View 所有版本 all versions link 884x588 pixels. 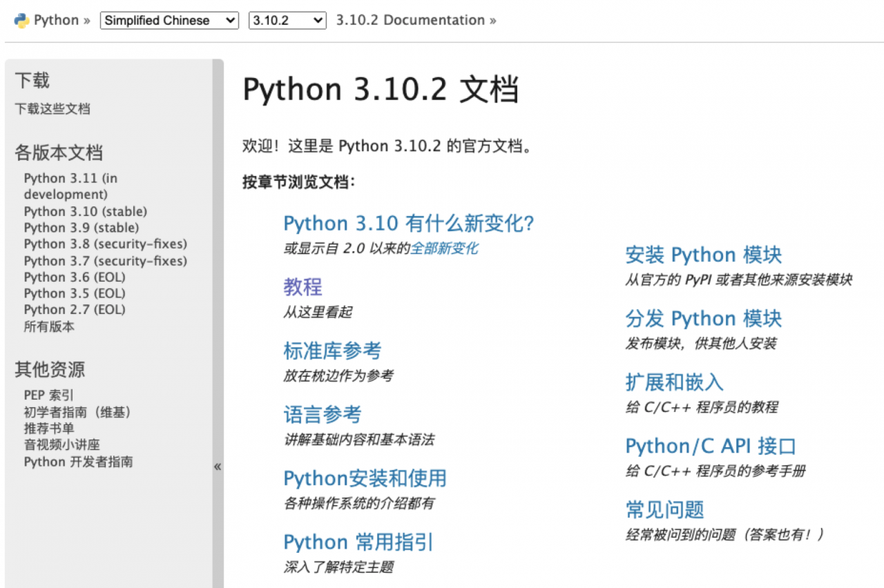(49, 326)
